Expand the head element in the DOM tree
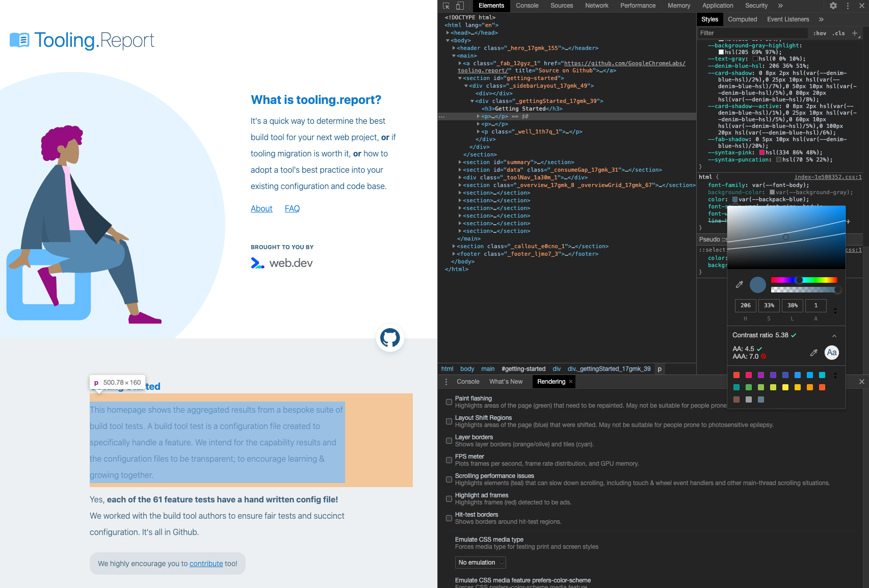This screenshot has height=588, width=869. pyautogui.click(x=447, y=32)
